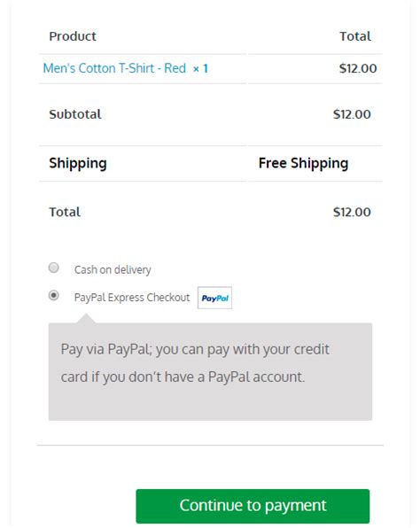420x528 pixels.
Task: Click the × 1 quantity indicator
Action: tap(200, 69)
